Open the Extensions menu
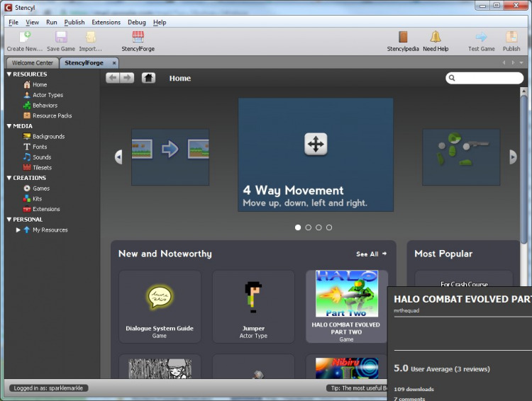This screenshot has width=532, height=401. pos(106,23)
